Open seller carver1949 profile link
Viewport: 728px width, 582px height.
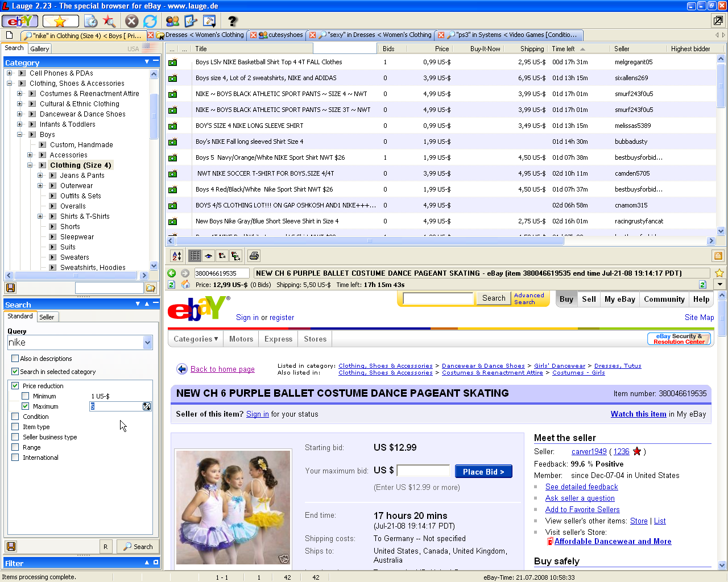tap(589, 452)
